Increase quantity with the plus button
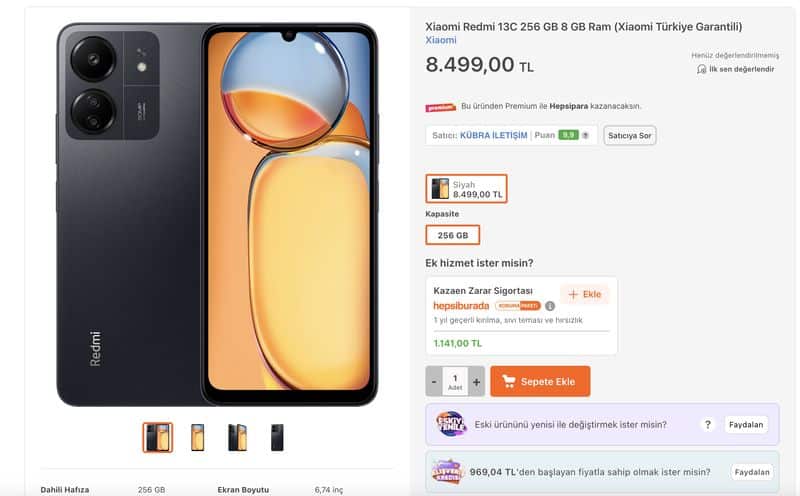 (477, 382)
